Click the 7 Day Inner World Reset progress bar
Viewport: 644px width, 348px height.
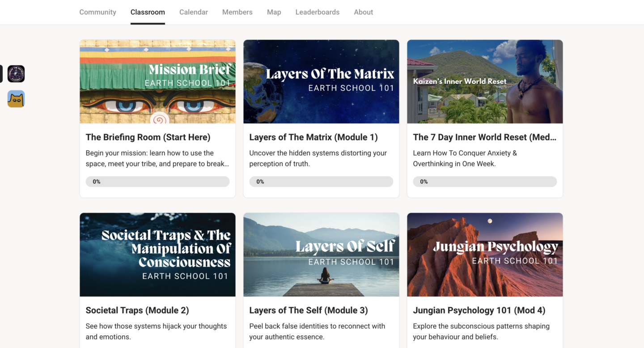[x=485, y=182]
